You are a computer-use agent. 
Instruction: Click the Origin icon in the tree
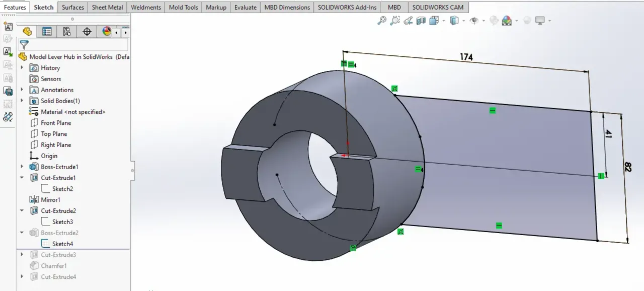[x=34, y=156]
